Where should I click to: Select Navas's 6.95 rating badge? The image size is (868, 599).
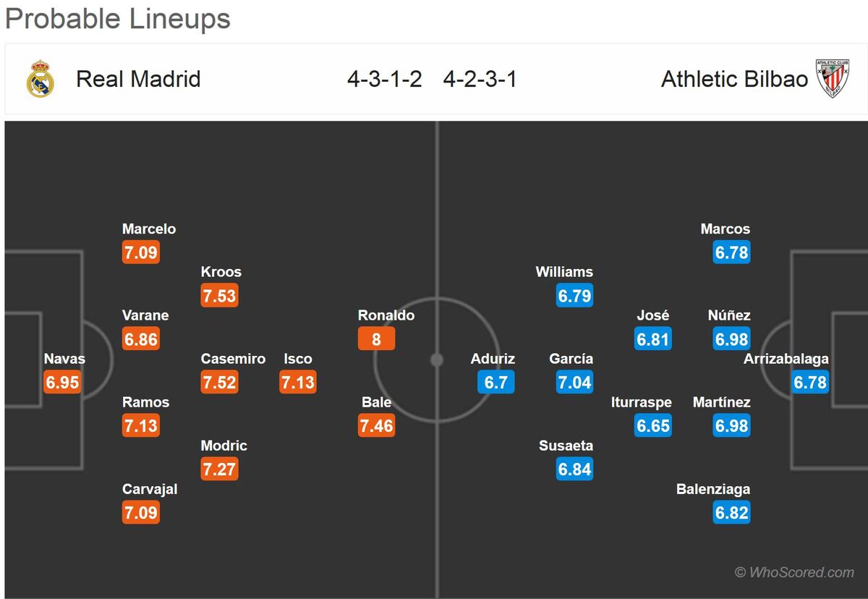[62, 382]
